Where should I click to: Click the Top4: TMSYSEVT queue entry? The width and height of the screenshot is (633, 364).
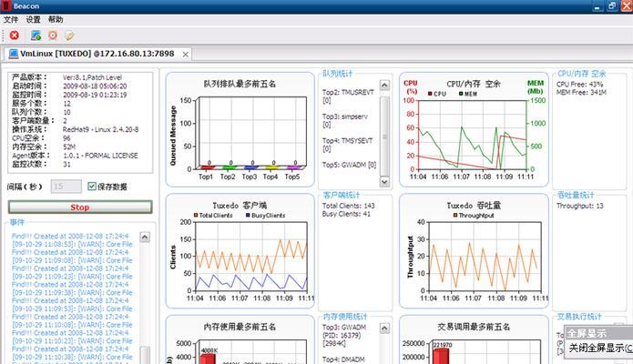348,145
